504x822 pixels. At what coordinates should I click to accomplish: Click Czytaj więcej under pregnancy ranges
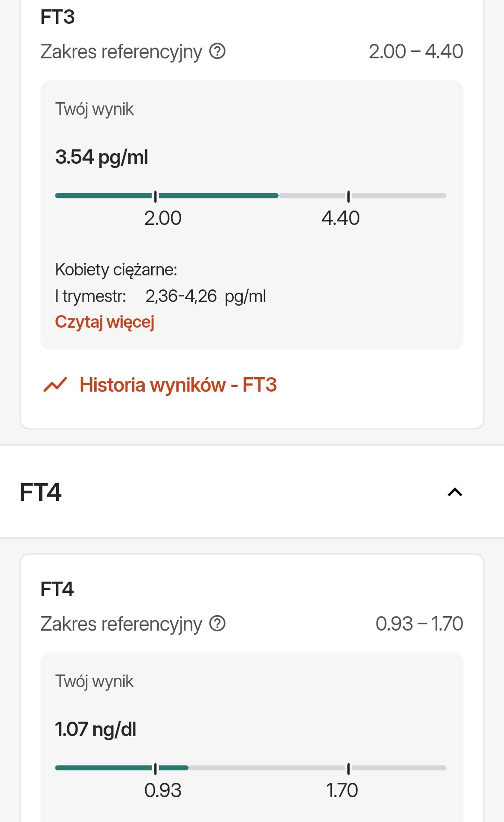(x=105, y=322)
